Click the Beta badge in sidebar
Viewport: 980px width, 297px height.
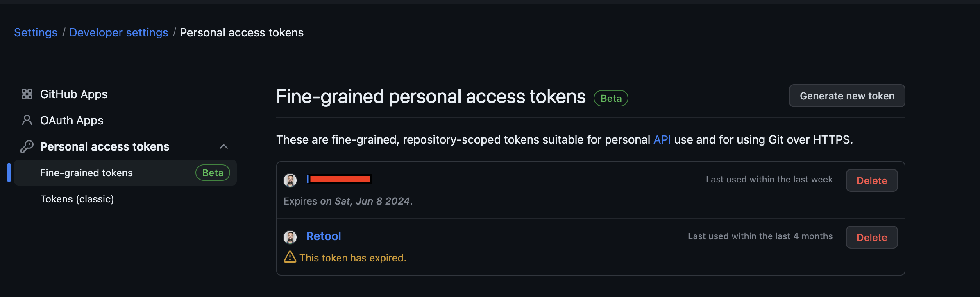point(213,173)
